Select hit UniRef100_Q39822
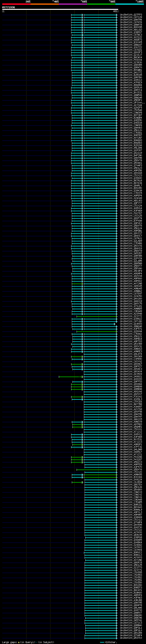 (131, 319)
